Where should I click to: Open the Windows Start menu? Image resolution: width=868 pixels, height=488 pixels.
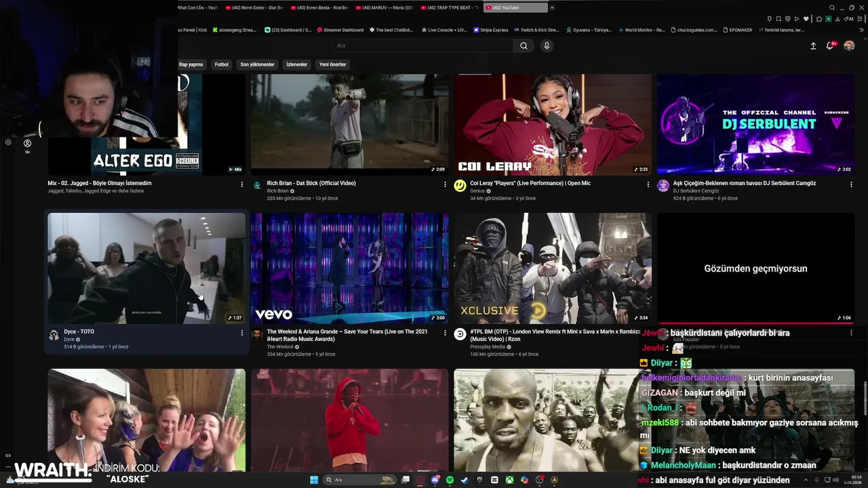click(314, 480)
